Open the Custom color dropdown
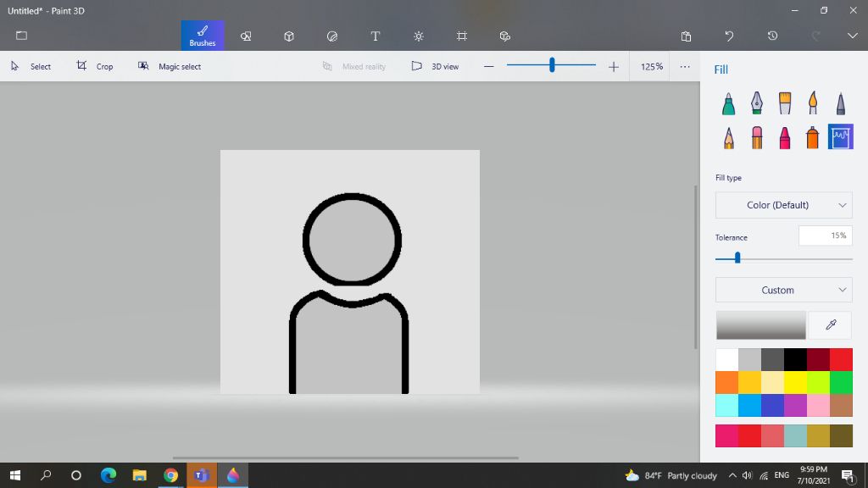868x488 pixels. tap(783, 290)
